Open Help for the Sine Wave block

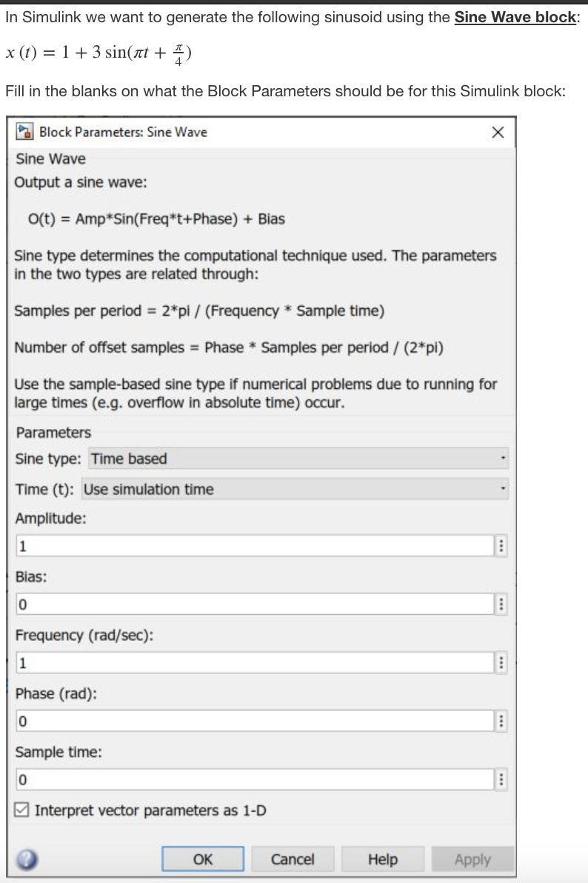pos(383,859)
